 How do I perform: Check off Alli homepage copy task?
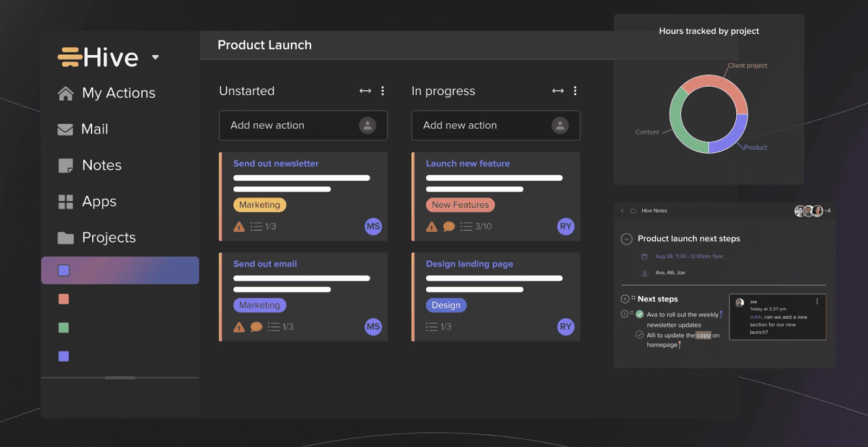(x=640, y=335)
